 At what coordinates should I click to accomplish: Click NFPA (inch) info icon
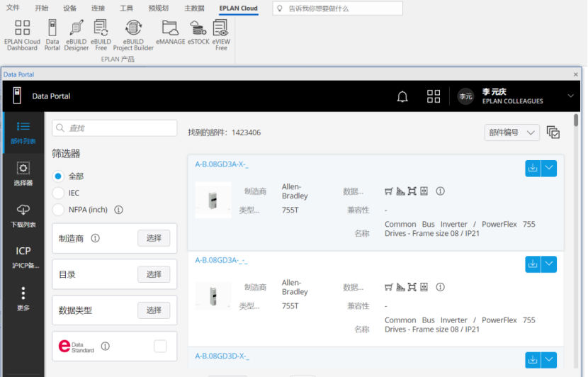point(118,210)
